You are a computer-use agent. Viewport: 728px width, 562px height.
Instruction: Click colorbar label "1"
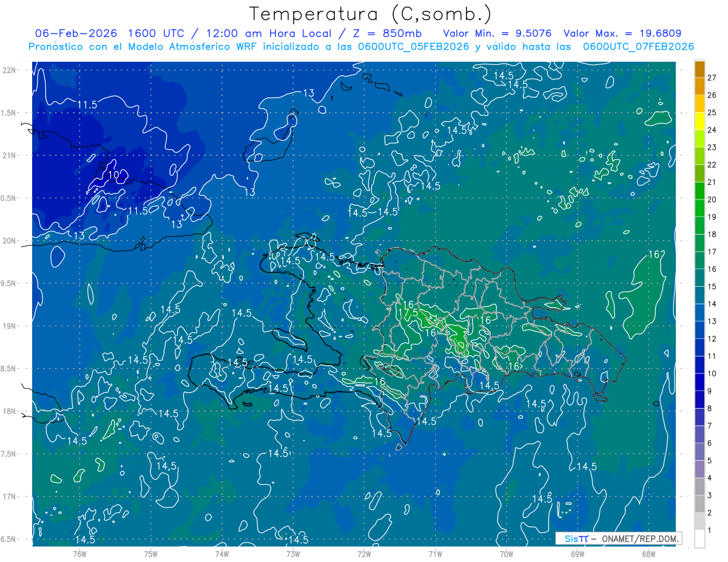pos(710,530)
